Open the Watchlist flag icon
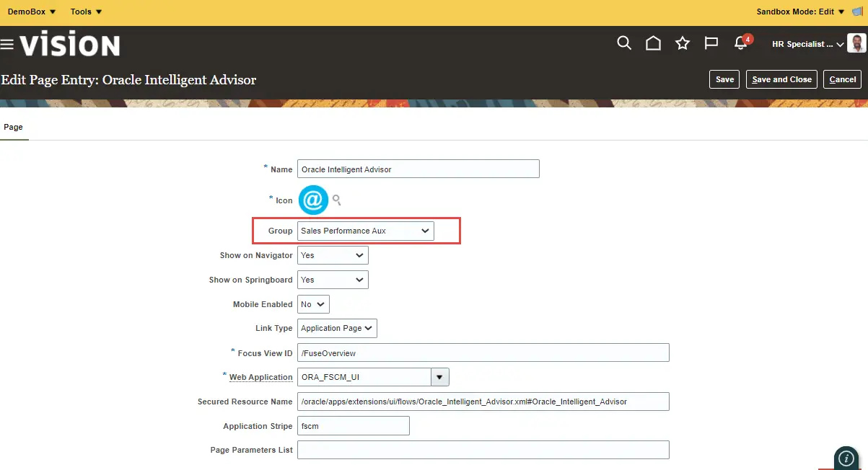The width and height of the screenshot is (868, 470). [x=711, y=43]
